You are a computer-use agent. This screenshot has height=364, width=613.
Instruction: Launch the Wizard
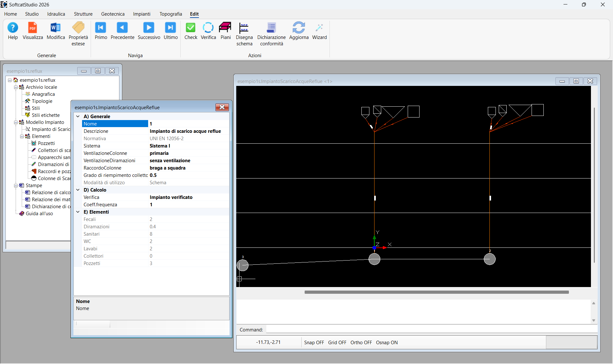[x=319, y=31]
